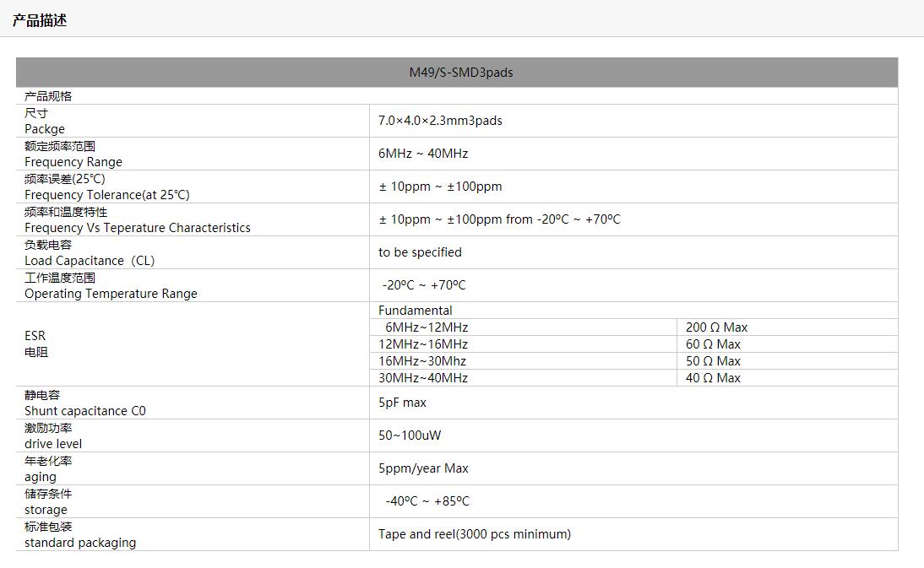Screen dimensions: 924x568
Task: Select the 7.0×4.0×2.3mm3pads package size value
Action: [x=440, y=121]
